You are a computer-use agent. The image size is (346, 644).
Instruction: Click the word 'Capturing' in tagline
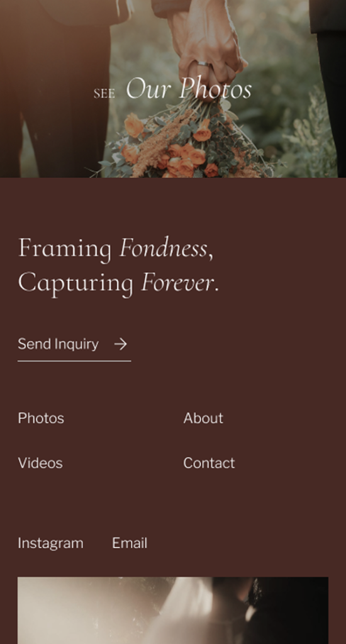click(x=75, y=284)
